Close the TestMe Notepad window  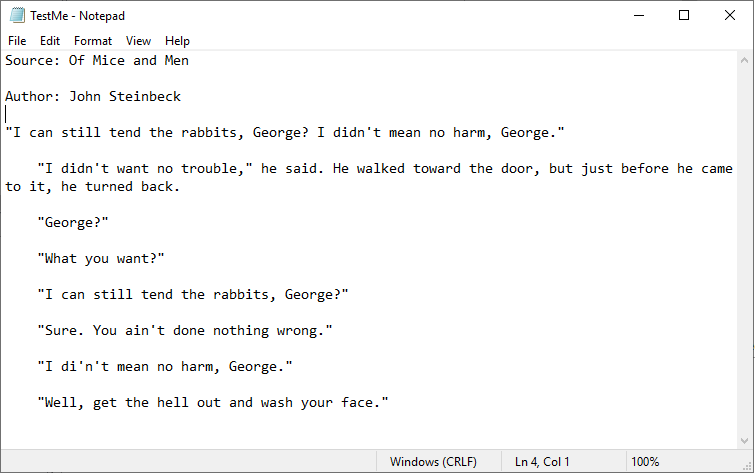[730, 16]
